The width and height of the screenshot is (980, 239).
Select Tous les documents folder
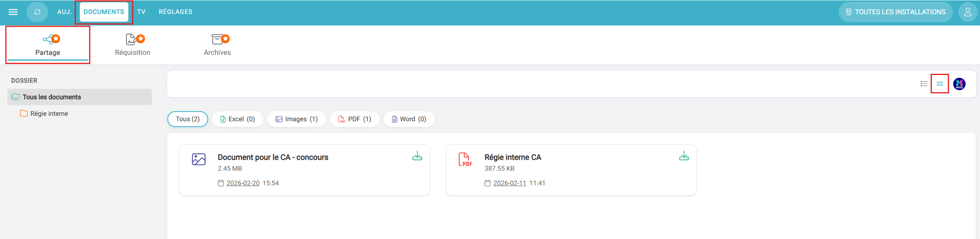[x=52, y=97]
